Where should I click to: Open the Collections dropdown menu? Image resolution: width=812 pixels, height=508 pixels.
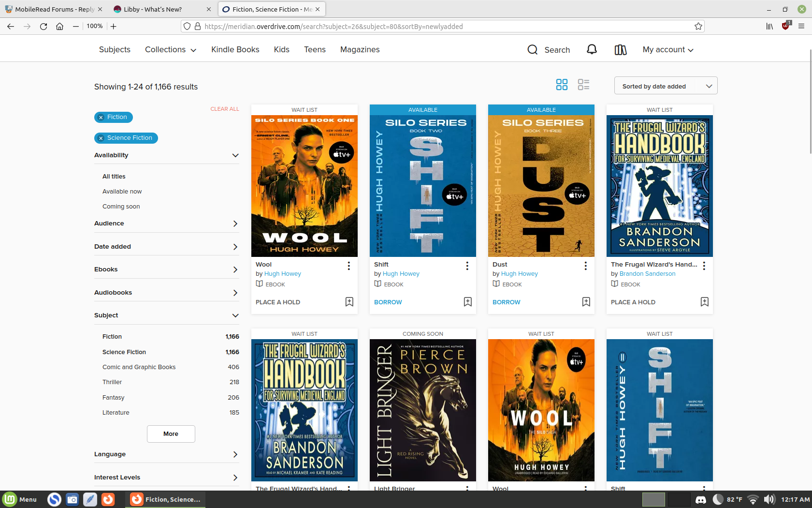(171, 50)
